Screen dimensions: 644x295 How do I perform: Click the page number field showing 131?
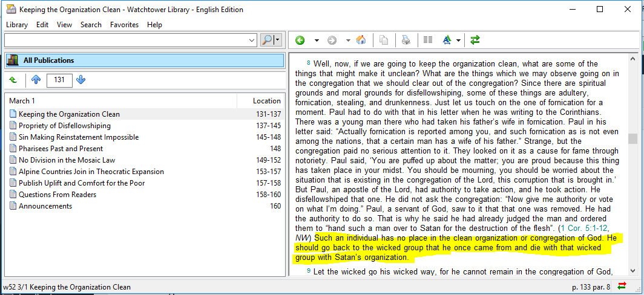tap(59, 80)
